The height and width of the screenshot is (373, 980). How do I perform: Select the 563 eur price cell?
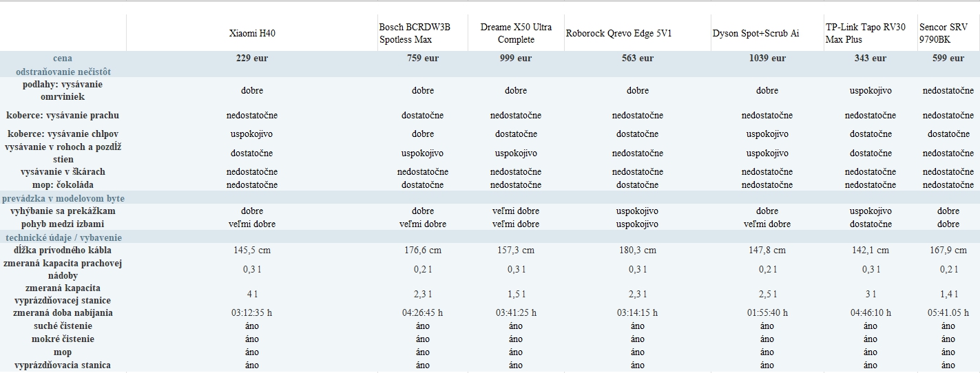[638, 58]
